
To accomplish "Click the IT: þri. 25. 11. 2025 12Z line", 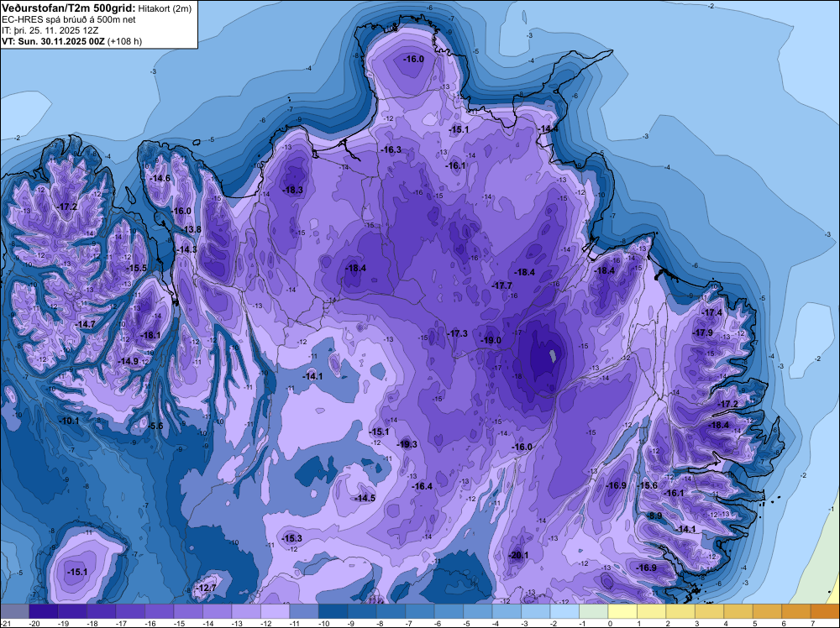I will pyautogui.click(x=50, y=30).
